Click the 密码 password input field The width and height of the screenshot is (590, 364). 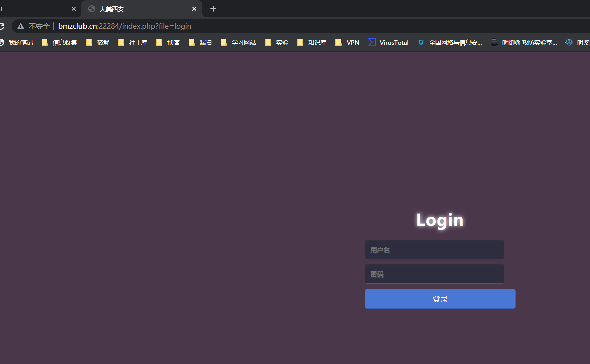point(434,274)
